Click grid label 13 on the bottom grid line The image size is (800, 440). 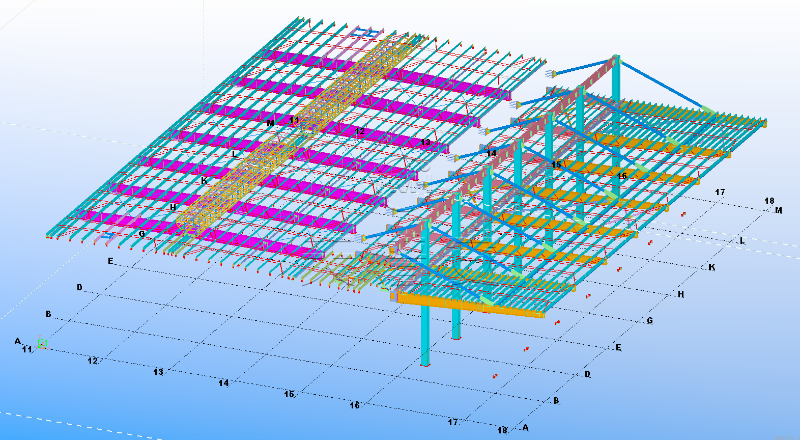coord(158,372)
